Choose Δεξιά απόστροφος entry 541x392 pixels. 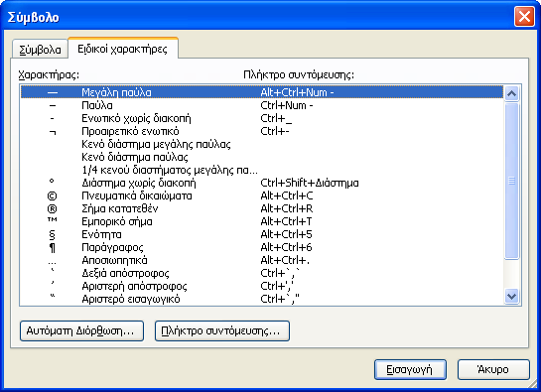(262, 273)
